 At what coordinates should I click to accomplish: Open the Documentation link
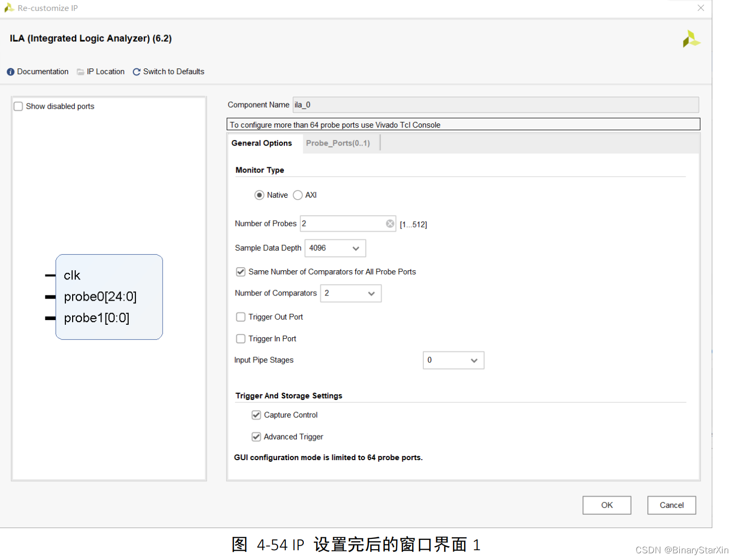(x=43, y=72)
